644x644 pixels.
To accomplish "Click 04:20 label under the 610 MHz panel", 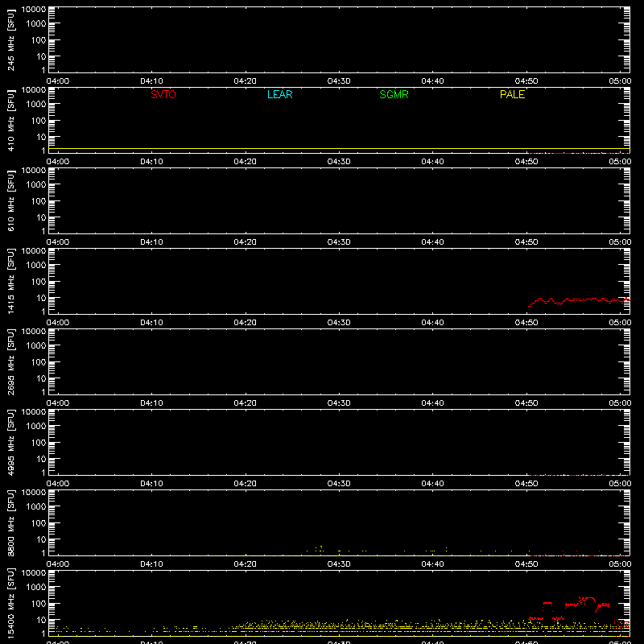I will coord(246,242).
